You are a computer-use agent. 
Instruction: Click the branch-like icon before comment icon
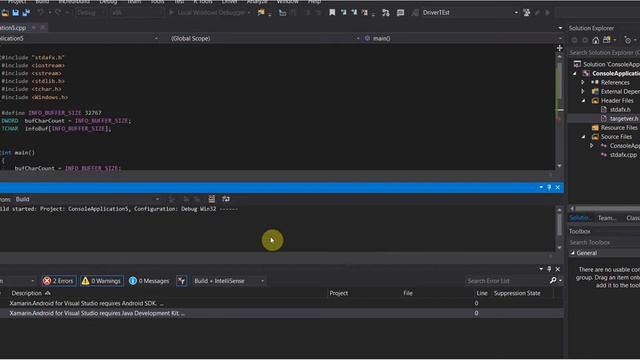click(386, 13)
